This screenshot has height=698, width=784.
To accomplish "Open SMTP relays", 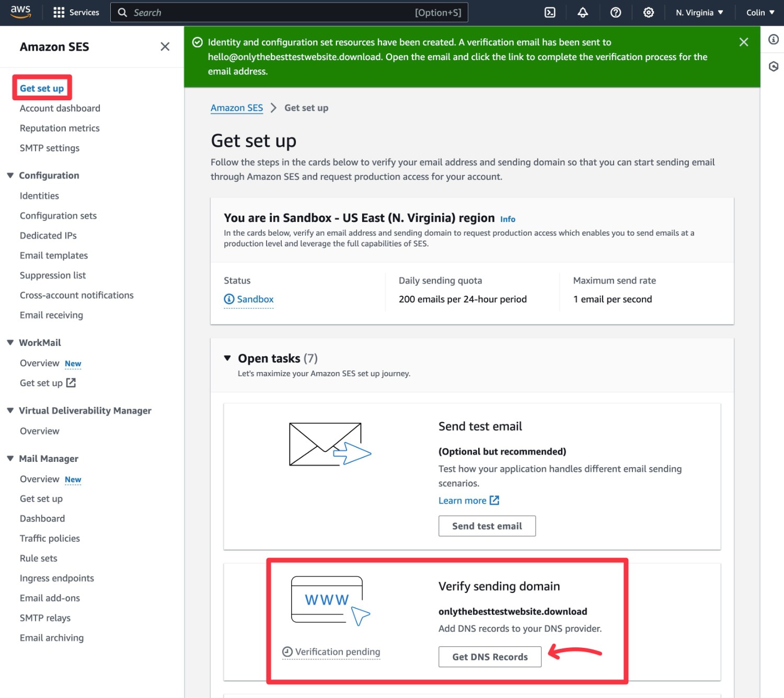I will coord(45,618).
